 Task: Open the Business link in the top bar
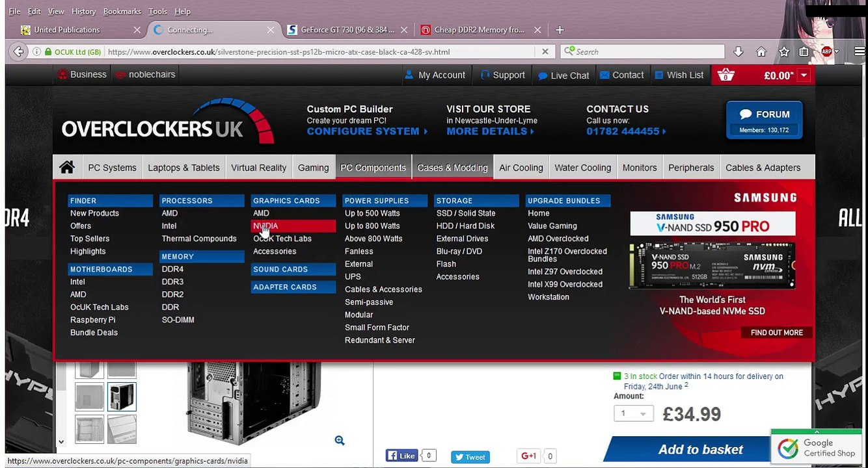pos(82,74)
